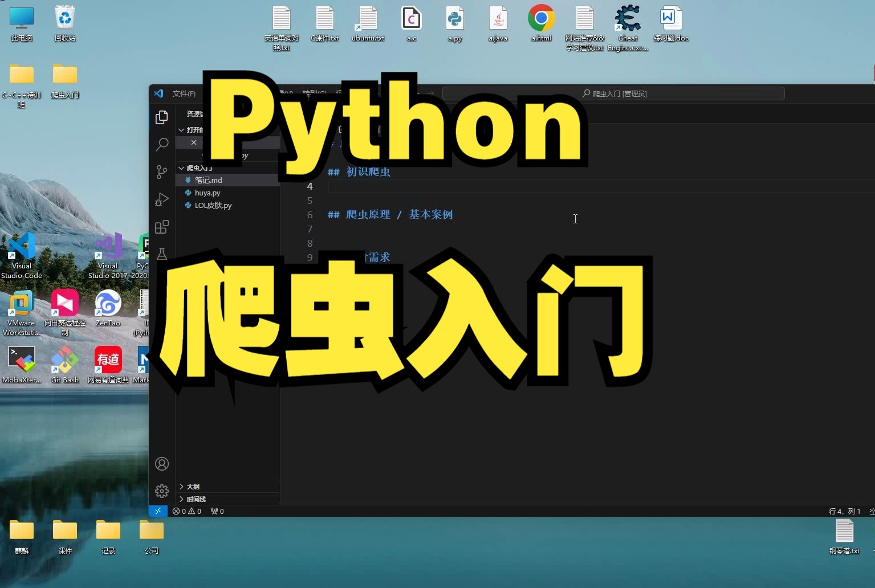Click line number 6 in the gutter
This screenshot has width=875, height=588.
tap(310, 215)
